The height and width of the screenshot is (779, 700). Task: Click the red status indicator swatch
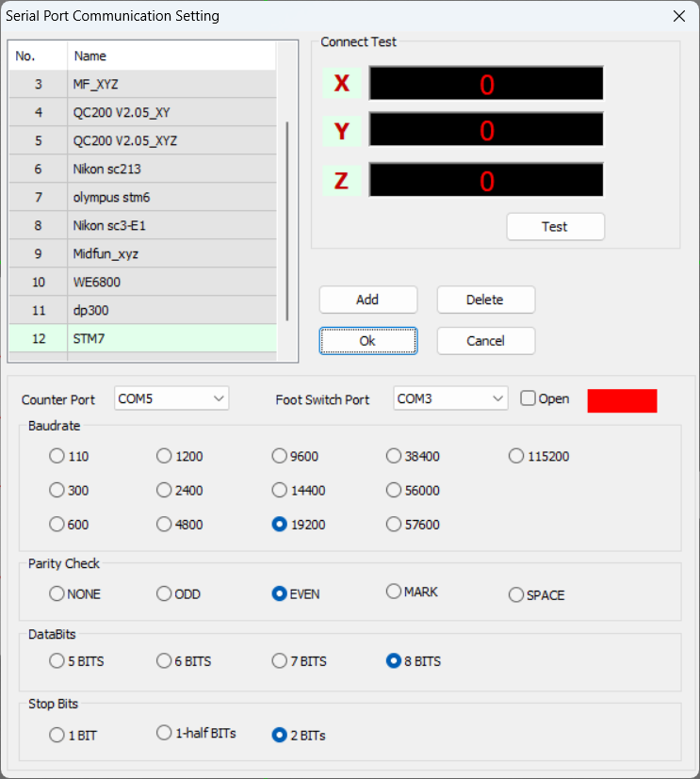coord(622,400)
